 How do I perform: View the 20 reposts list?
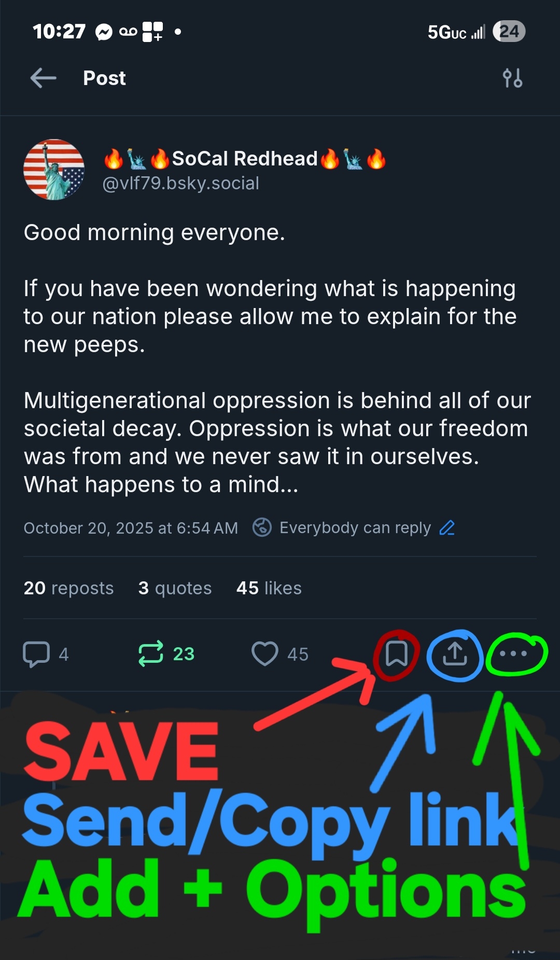coord(68,588)
